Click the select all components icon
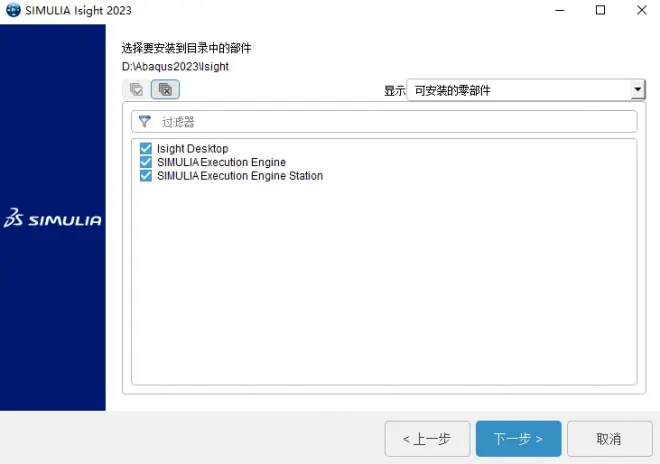This screenshot has height=464, width=660. pyautogui.click(x=136, y=89)
